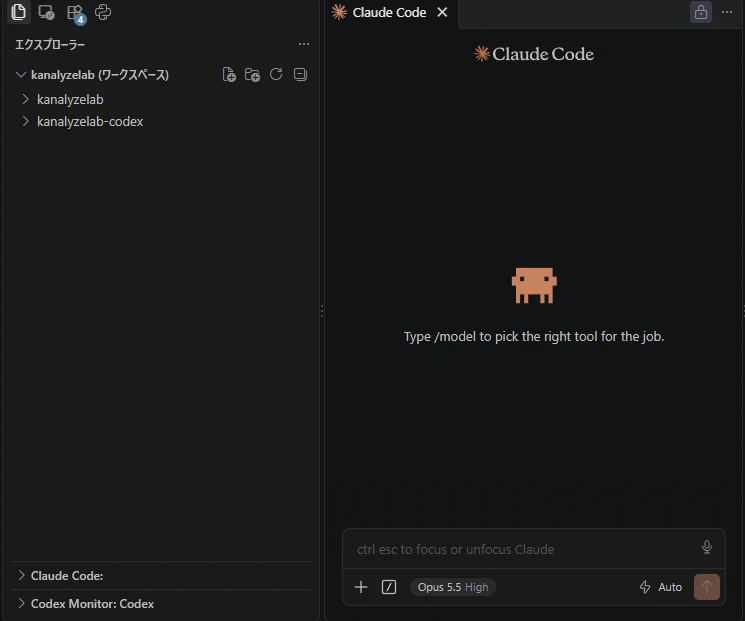The height and width of the screenshot is (621, 745).
Task: Create a new file in workspace
Action: [229, 75]
